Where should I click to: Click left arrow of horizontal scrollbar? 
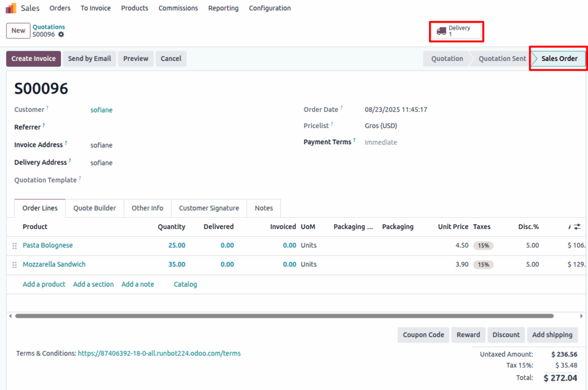point(10,316)
